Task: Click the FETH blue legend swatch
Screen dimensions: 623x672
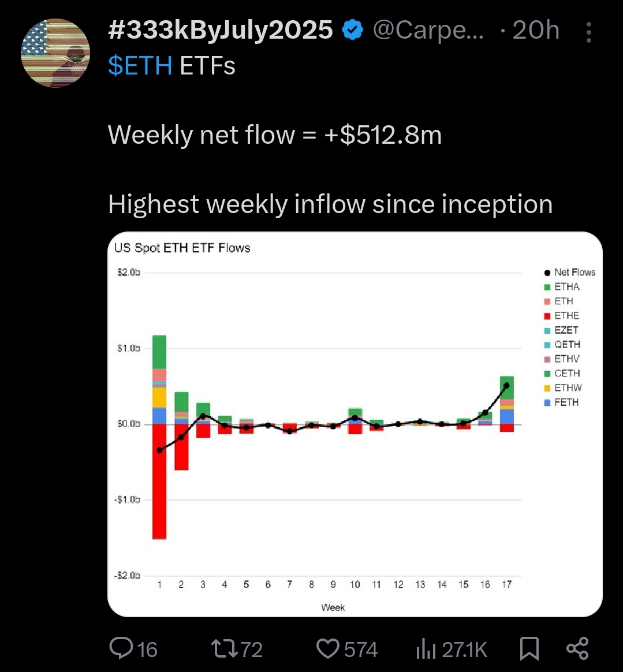Action: click(x=547, y=402)
